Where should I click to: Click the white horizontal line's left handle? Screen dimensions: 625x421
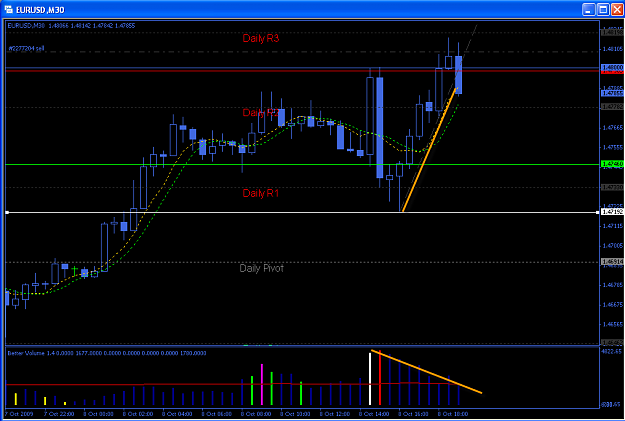pyautogui.click(x=7, y=212)
